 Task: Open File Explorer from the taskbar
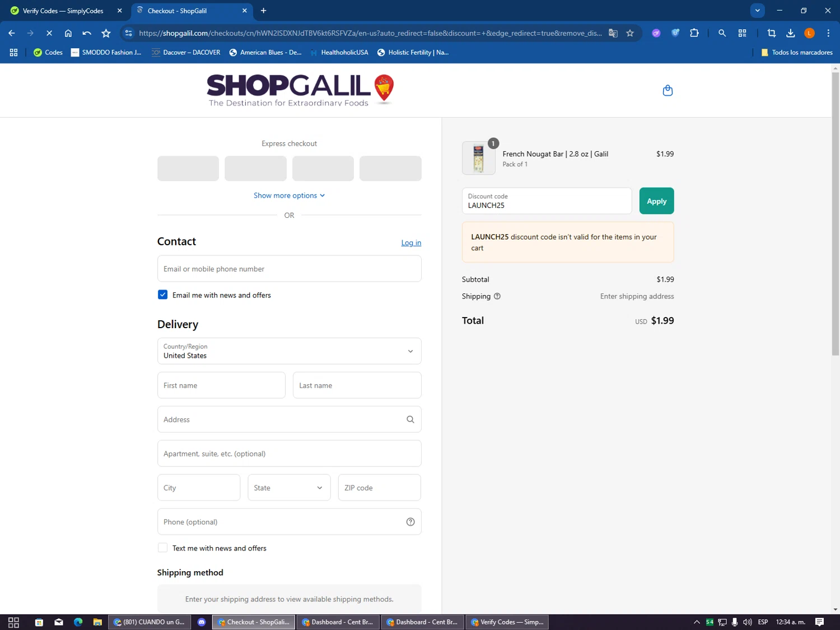tap(97, 622)
